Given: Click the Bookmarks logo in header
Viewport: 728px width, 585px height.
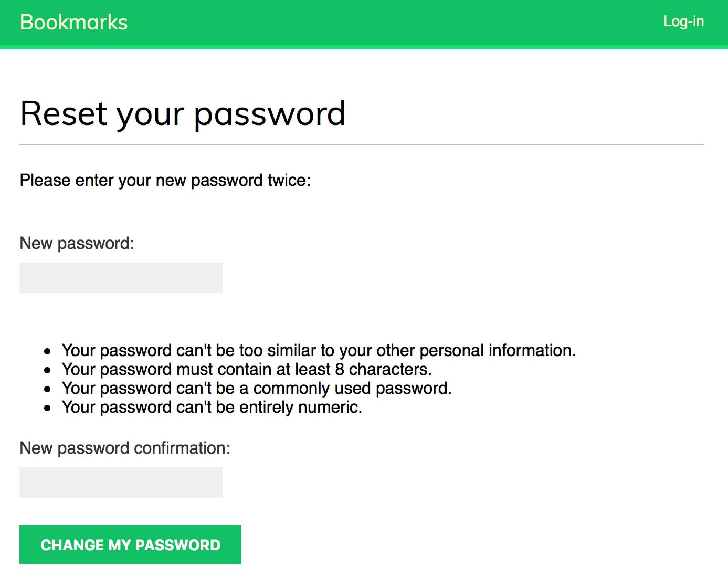Looking at the screenshot, I should point(73,23).
